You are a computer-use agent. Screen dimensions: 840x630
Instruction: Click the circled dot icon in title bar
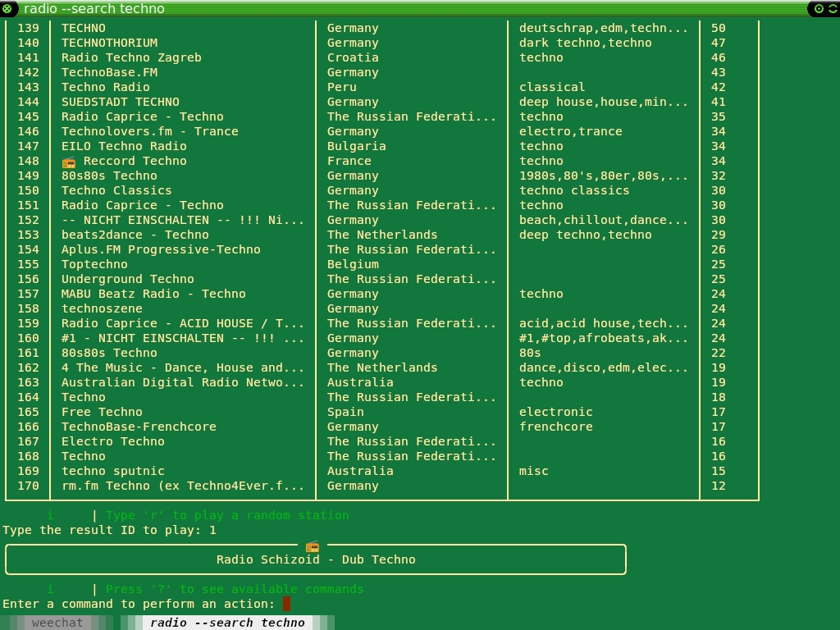pos(818,9)
